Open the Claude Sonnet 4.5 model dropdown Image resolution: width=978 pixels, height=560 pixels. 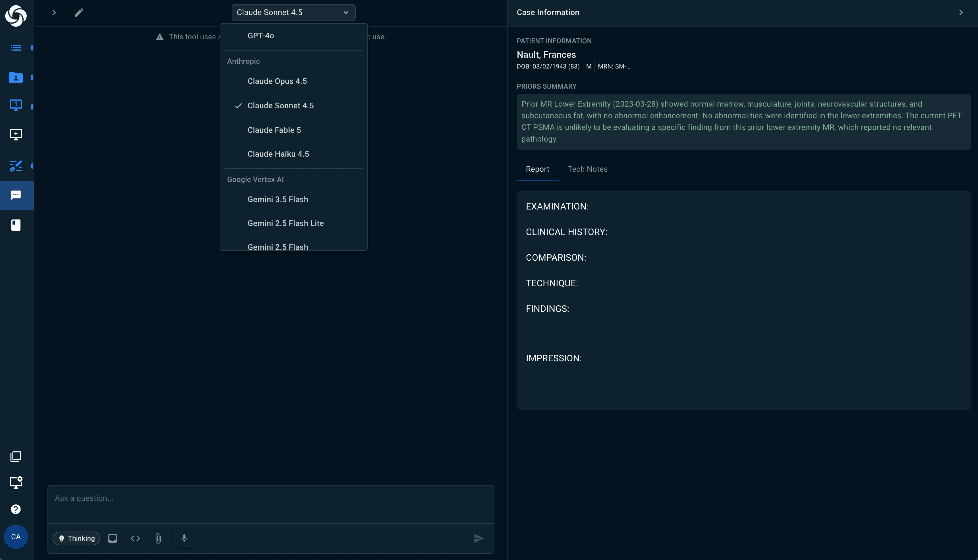293,12
